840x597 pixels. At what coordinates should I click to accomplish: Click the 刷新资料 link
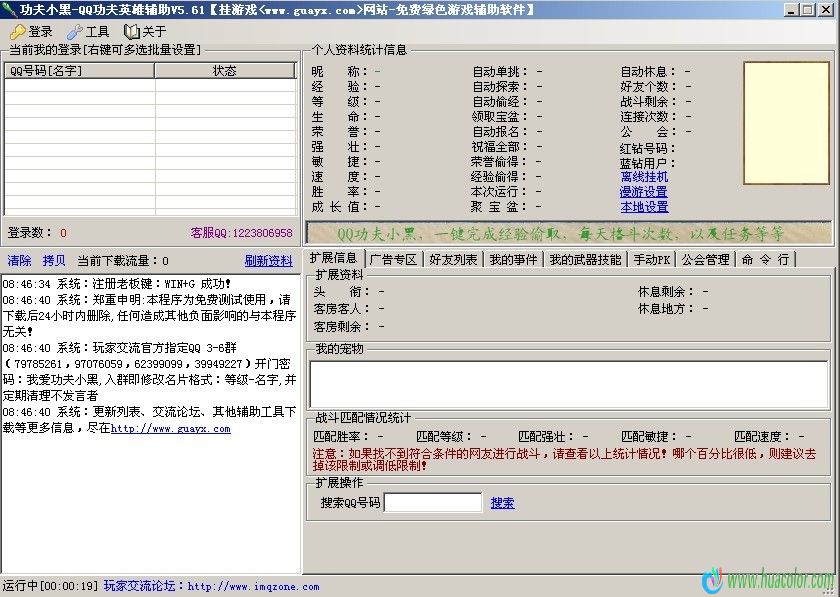pos(268,261)
